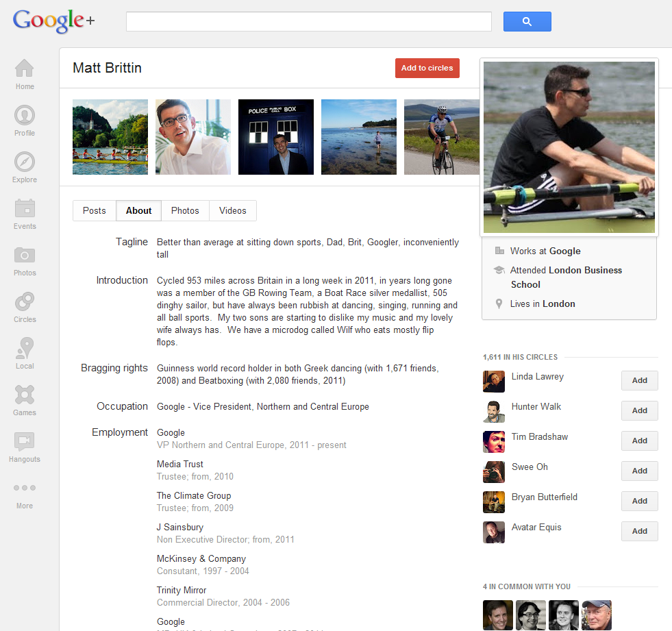Add Linda Lawrey to circles
Screen dimensions: 672x631
(x=639, y=380)
